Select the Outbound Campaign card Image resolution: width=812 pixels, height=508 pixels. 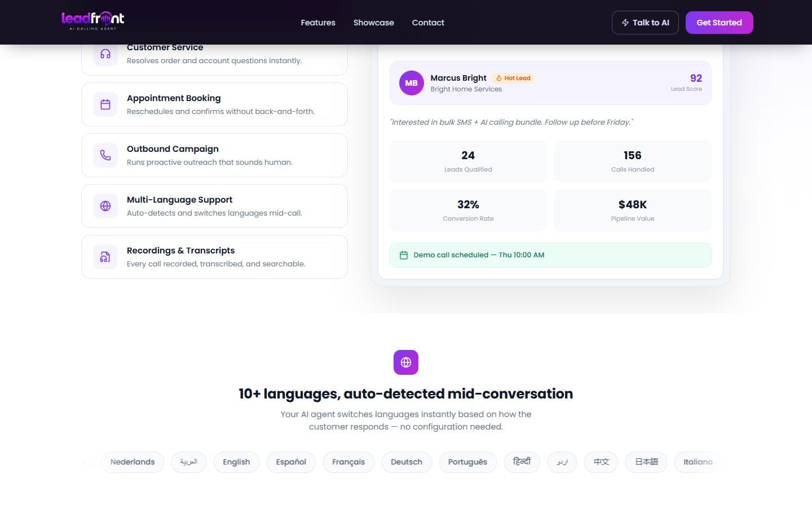(214, 155)
